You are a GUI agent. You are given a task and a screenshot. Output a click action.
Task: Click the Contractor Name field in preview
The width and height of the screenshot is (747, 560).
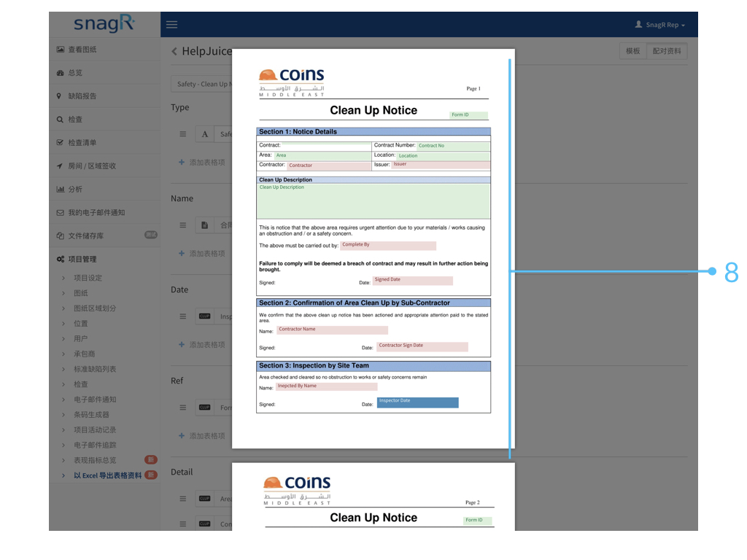click(333, 330)
